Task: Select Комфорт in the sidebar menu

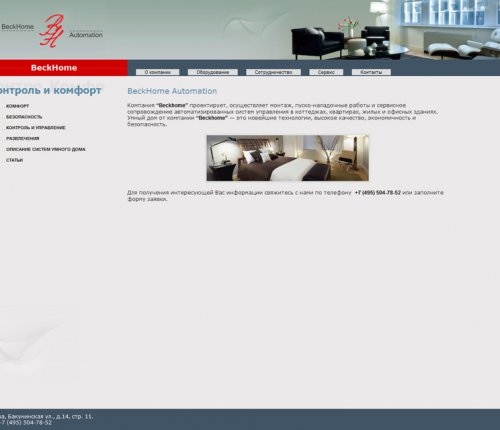Action: click(18, 106)
